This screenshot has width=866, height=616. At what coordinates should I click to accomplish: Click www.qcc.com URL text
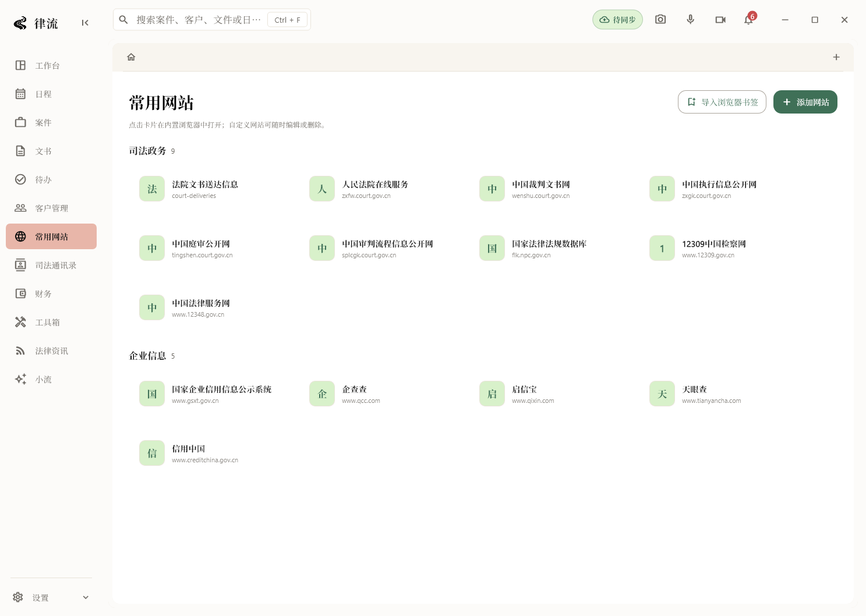point(361,401)
